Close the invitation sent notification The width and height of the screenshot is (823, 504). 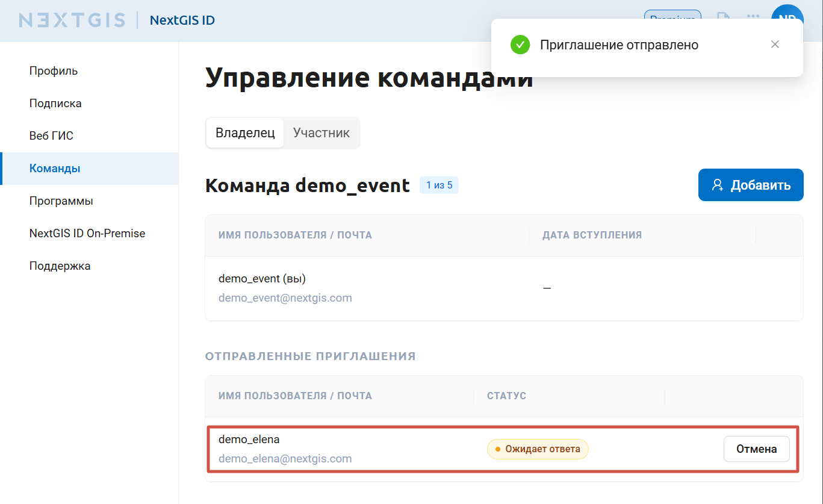pos(775,45)
